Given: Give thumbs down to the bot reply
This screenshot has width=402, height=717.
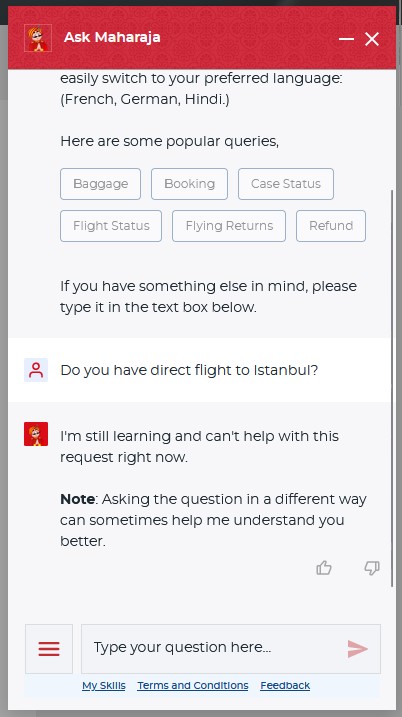Looking at the screenshot, I should [372, 568].
